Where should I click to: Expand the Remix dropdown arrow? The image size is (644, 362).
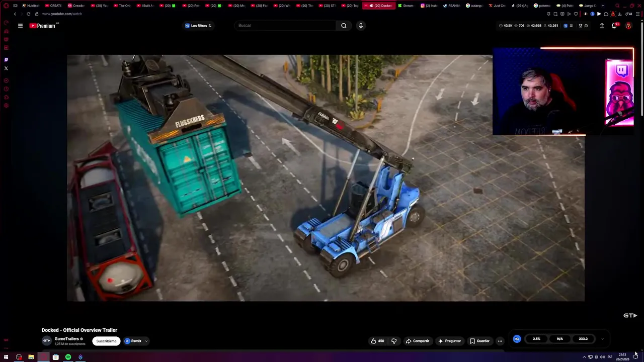pyautogui.click(x=146, y=341)
